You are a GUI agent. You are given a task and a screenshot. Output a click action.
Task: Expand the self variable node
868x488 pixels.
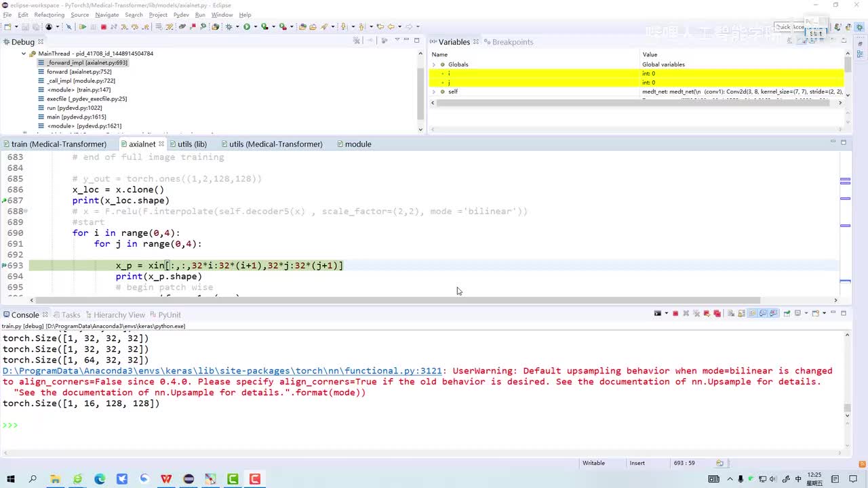[x=434, y=91]
